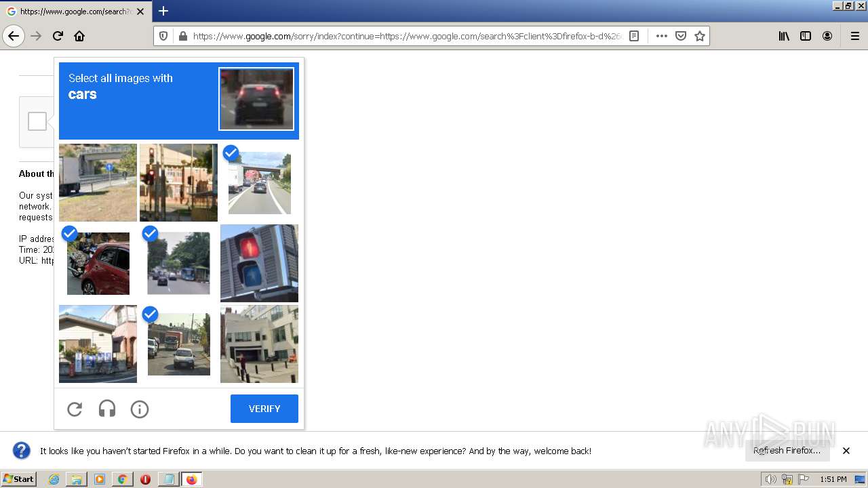Open media player from taskbar
The image size is (868, 488).
pos(100,479)
